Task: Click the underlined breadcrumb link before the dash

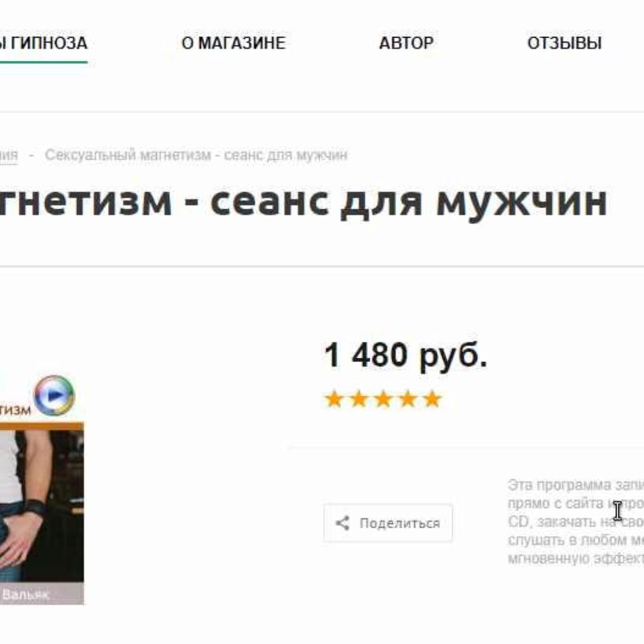Action: point(8,156)
